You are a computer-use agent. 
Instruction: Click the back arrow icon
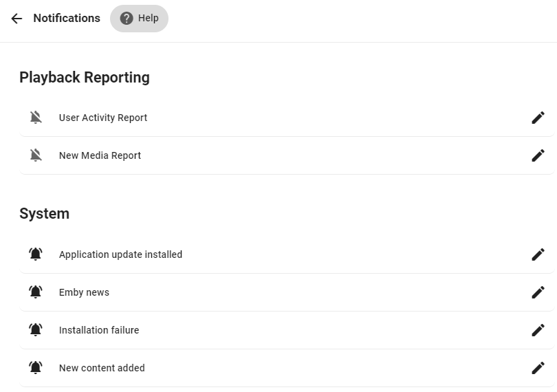17,19
